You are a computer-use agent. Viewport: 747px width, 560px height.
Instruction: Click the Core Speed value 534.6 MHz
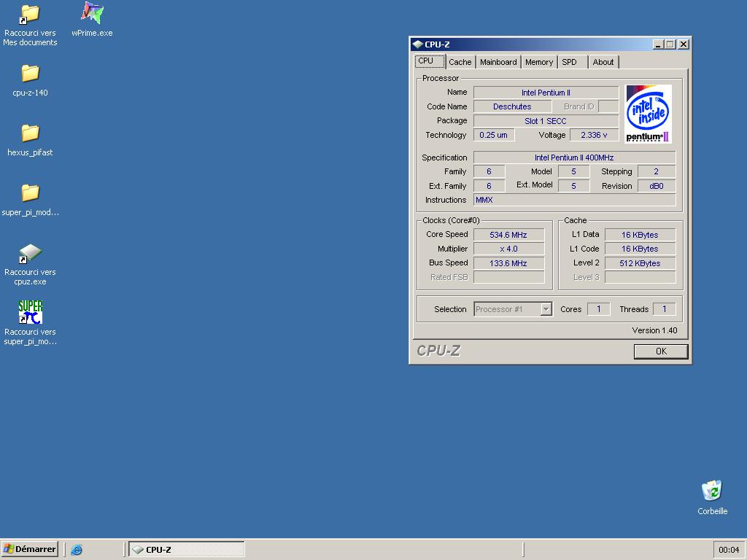(x=508, y=235)
